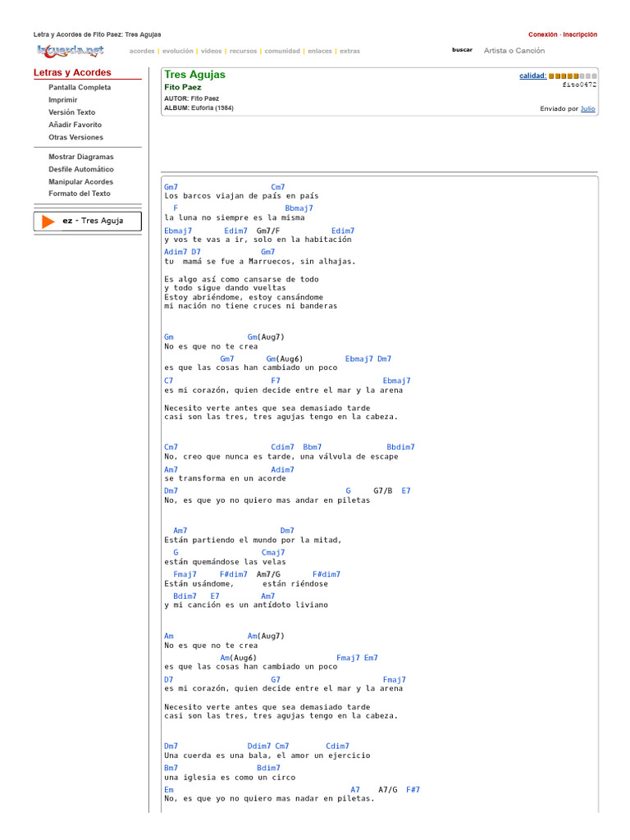
Task: Open Pantalla Completa view
Action: click(80, 87)
